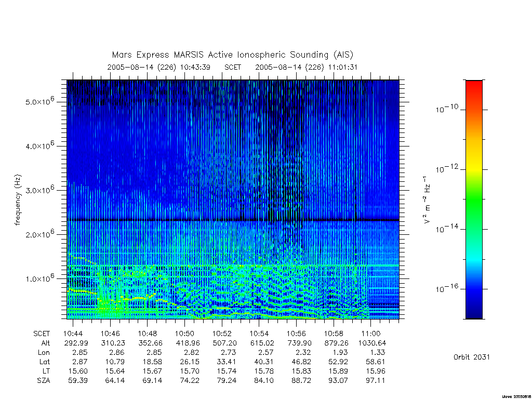Click the SZA value '59.39'
The image size is (532, 399).
78,381
